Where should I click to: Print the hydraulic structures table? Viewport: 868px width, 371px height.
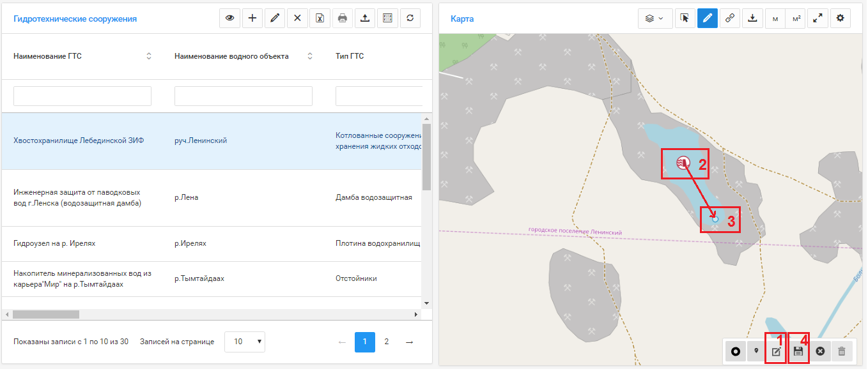tap(343, 19)
